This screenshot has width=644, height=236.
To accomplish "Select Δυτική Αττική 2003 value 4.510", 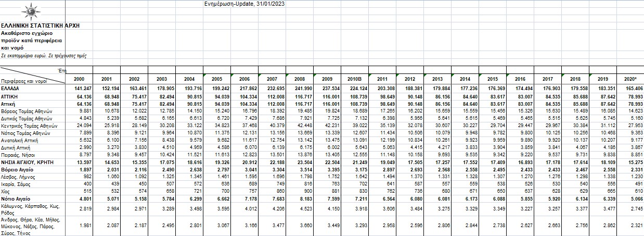I will coord(169,147).
